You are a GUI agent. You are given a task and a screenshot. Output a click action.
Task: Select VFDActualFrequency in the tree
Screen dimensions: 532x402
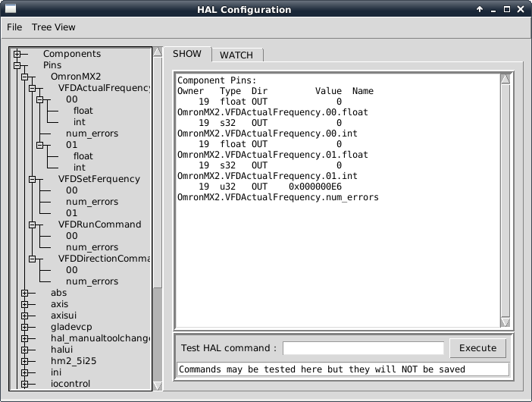[104, 88]
